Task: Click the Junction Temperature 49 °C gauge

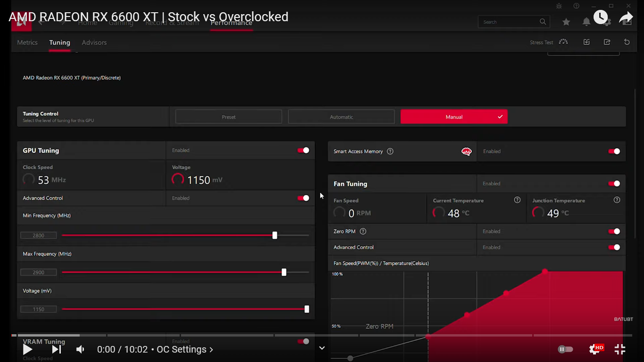Action: [x=538, y=213]
